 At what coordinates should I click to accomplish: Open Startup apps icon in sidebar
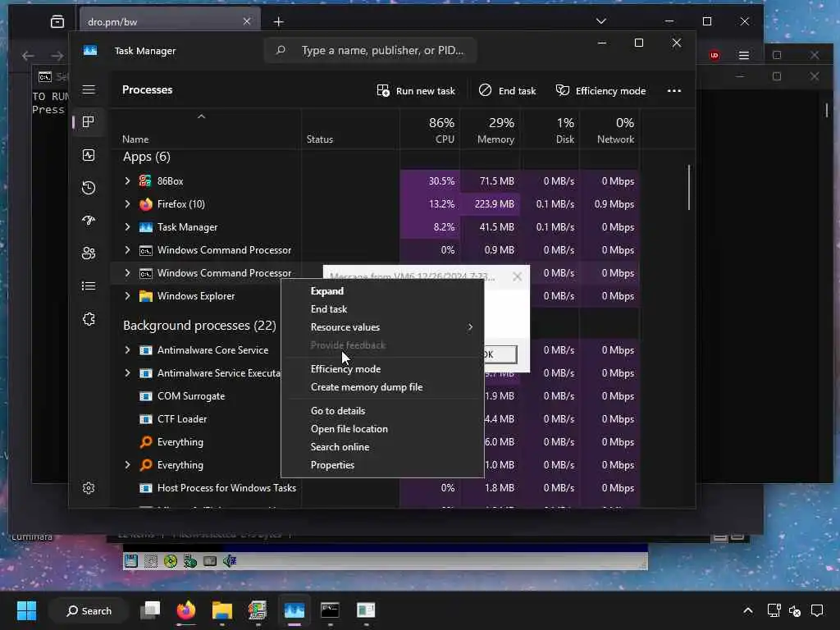pos(89,220)
